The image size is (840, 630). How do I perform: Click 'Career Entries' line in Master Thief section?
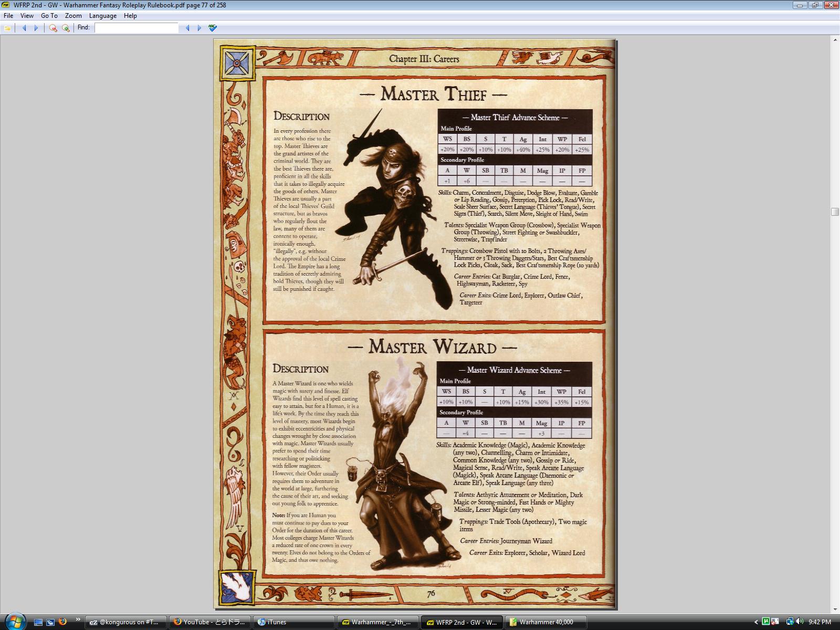coord(512,280)
